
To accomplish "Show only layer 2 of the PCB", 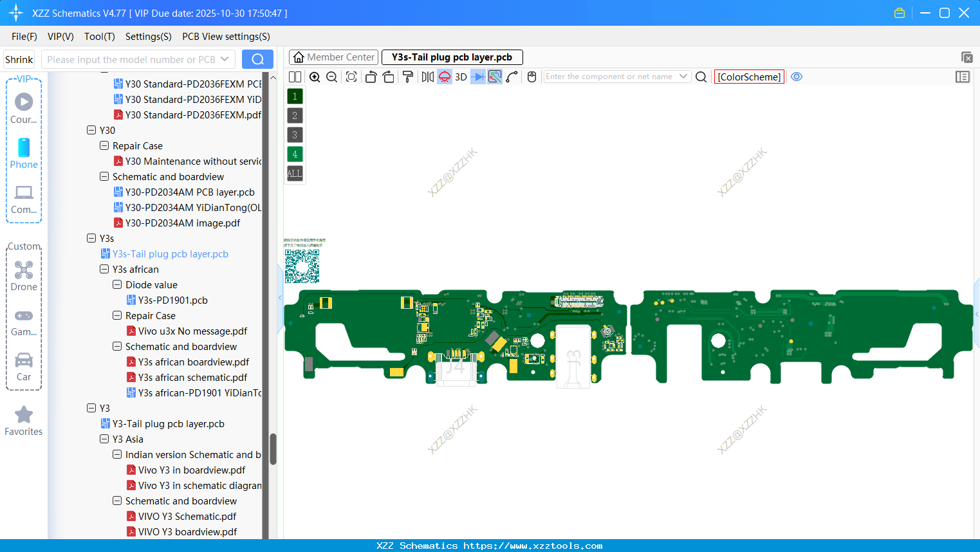I will (x=294, y=115).
